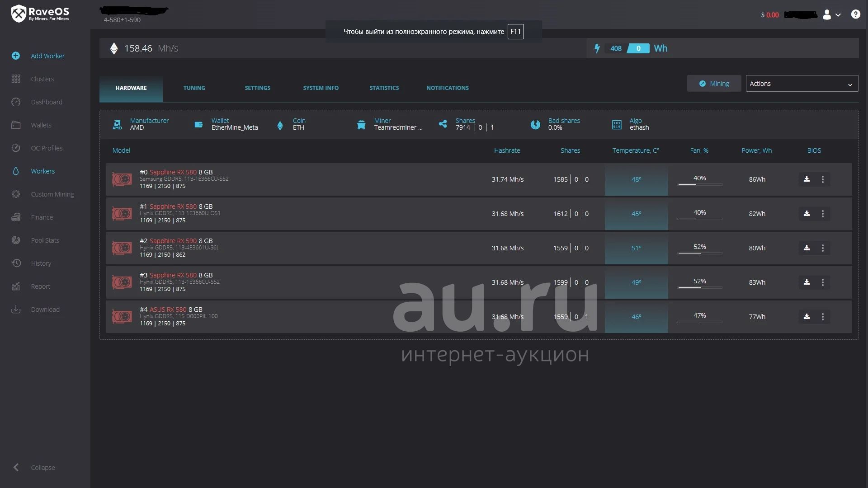This screenshot has width=868, height=488.
Task: Click the $ 0.00 account balance
Action: (770, 15)
